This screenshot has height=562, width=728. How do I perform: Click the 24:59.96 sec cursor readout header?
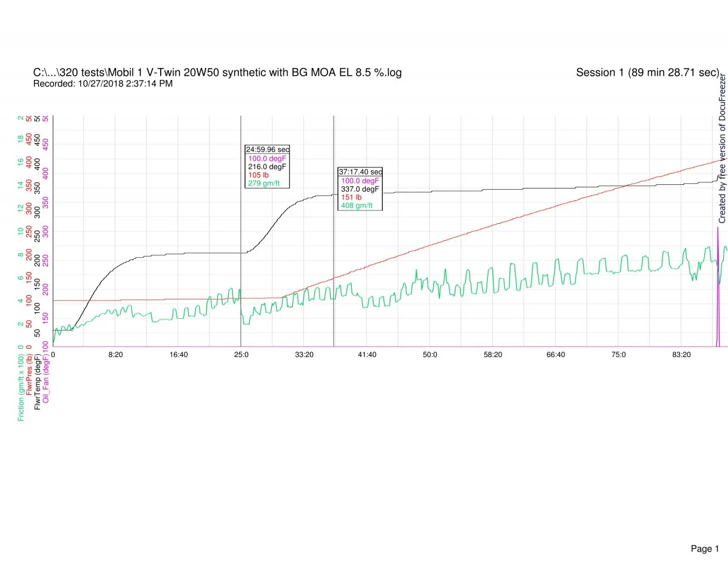(x=267, y=149)
